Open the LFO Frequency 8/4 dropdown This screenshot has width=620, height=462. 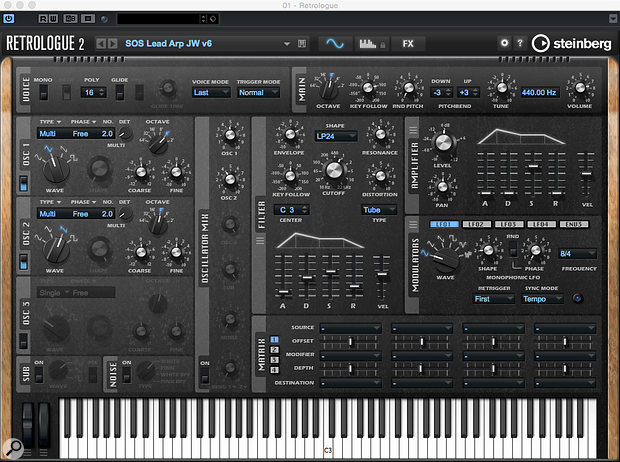click(x=577, y=254)
